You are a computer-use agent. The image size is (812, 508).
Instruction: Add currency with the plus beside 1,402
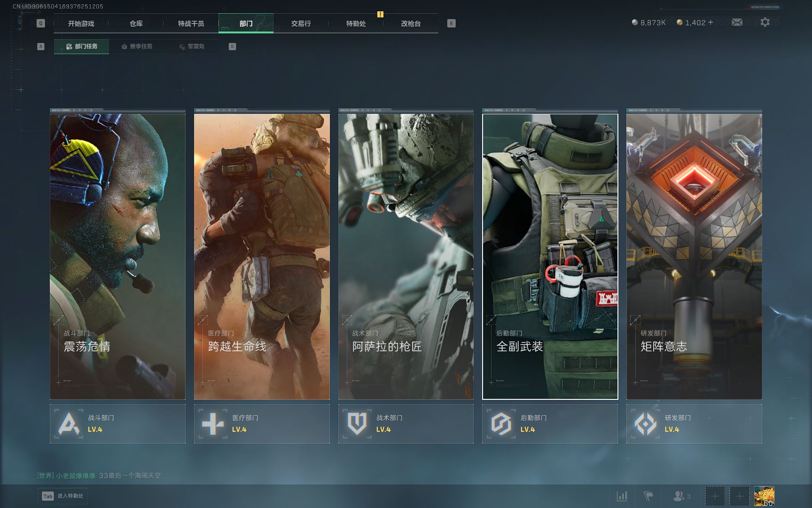click(710, 23)
